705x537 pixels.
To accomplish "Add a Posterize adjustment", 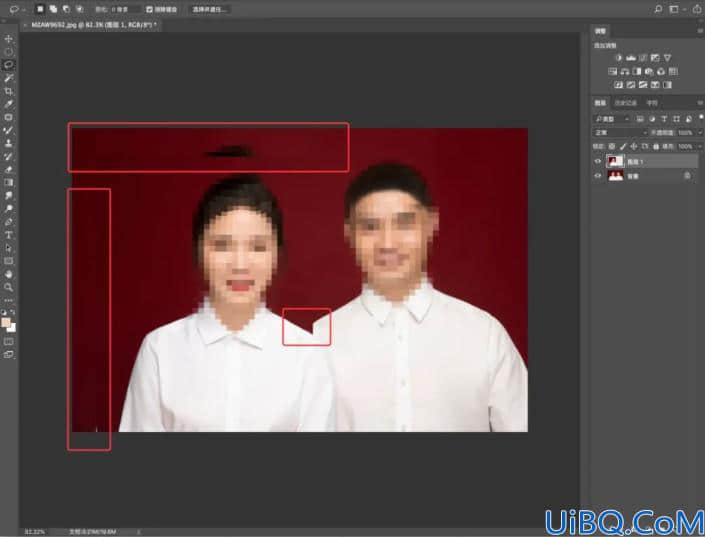I will point(631,85).
